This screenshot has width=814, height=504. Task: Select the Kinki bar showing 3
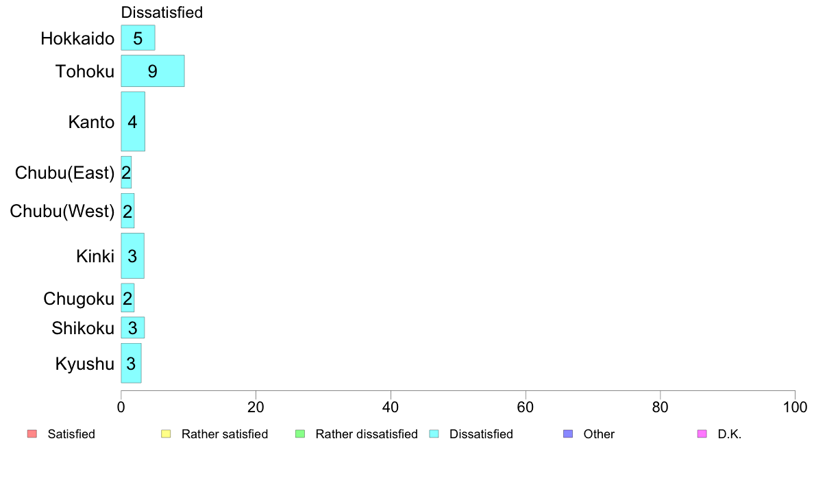pyautogui.click(x=133, y=256)
